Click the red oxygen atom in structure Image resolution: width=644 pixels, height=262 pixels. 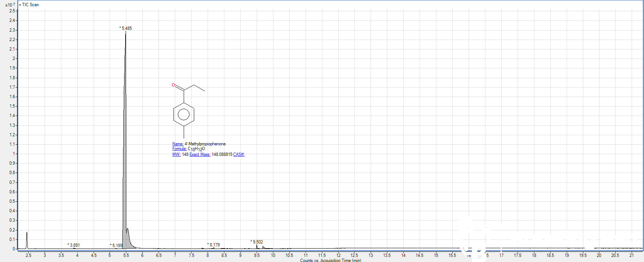173,85
